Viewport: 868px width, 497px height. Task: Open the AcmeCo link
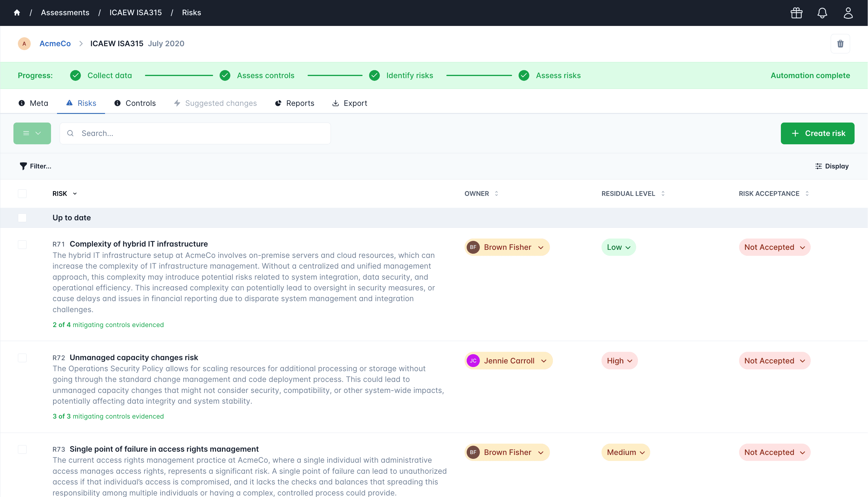pos(55,44)
